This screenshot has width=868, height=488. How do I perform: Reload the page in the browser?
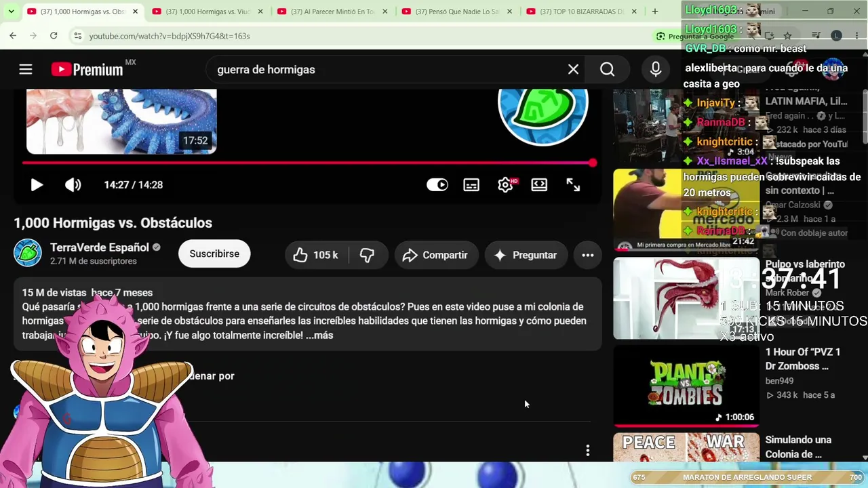point(54,36)
